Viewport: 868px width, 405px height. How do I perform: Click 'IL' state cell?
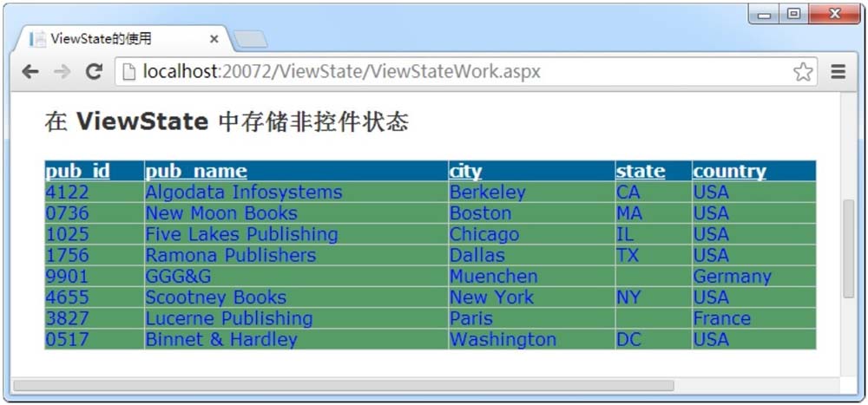coord(654,234)
